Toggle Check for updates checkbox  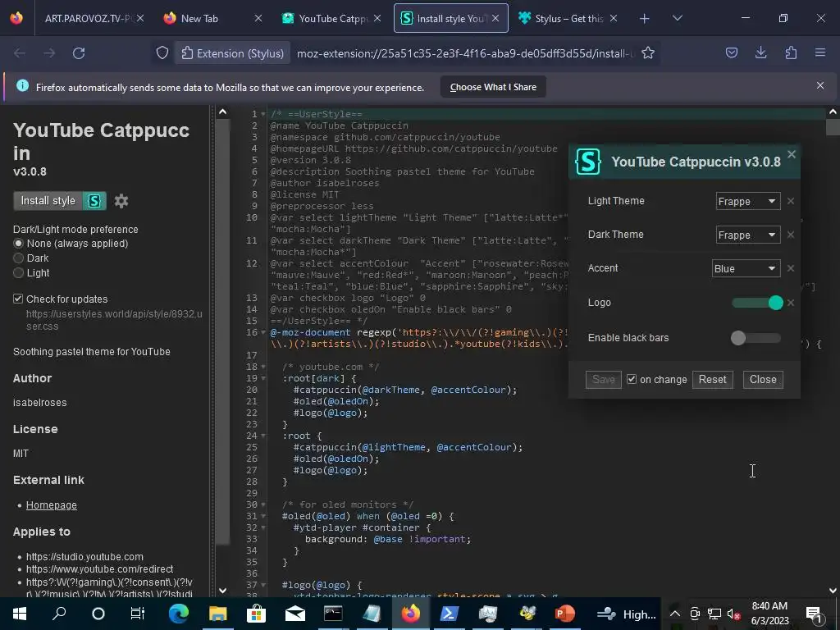[x=18, y=299]
